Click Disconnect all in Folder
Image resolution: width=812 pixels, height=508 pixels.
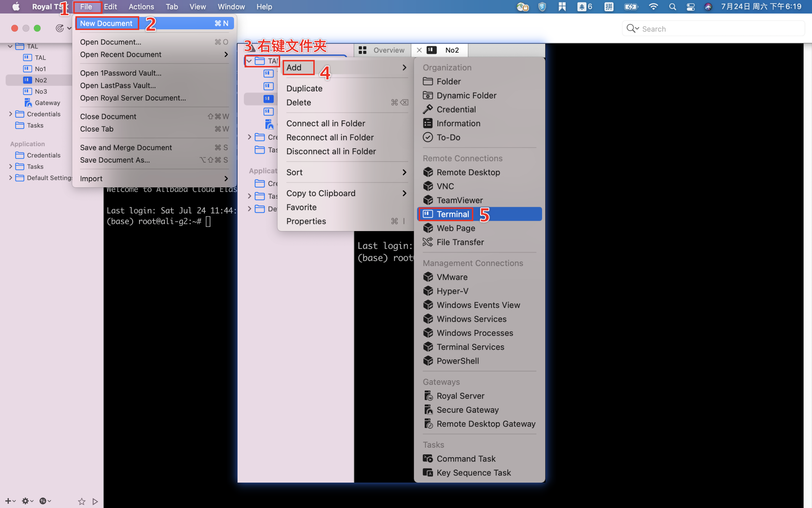pyautogui.click(x=345, y=151)
